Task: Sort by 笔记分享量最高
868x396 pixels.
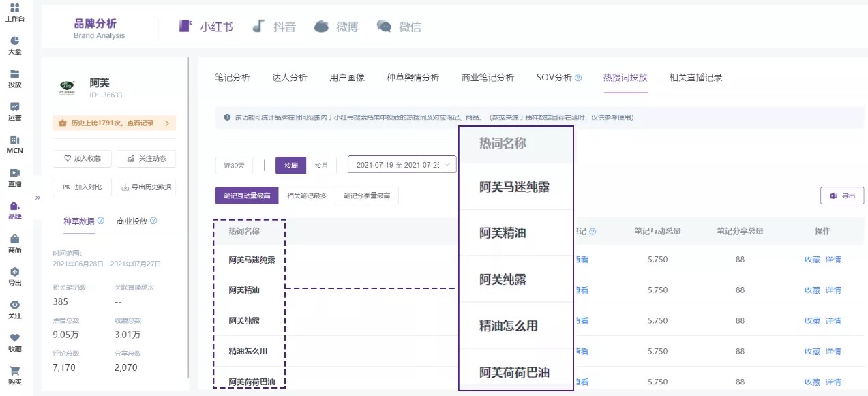Action: 367,196
